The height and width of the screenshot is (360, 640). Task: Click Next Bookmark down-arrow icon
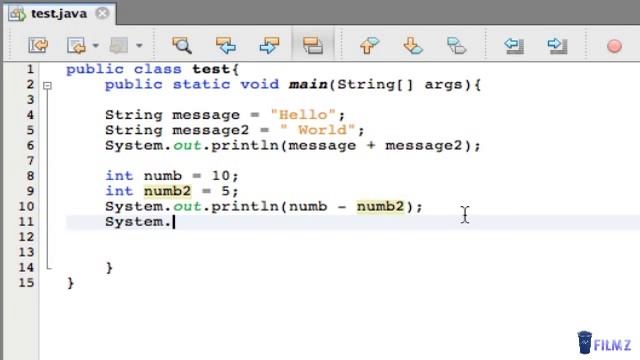413,45
